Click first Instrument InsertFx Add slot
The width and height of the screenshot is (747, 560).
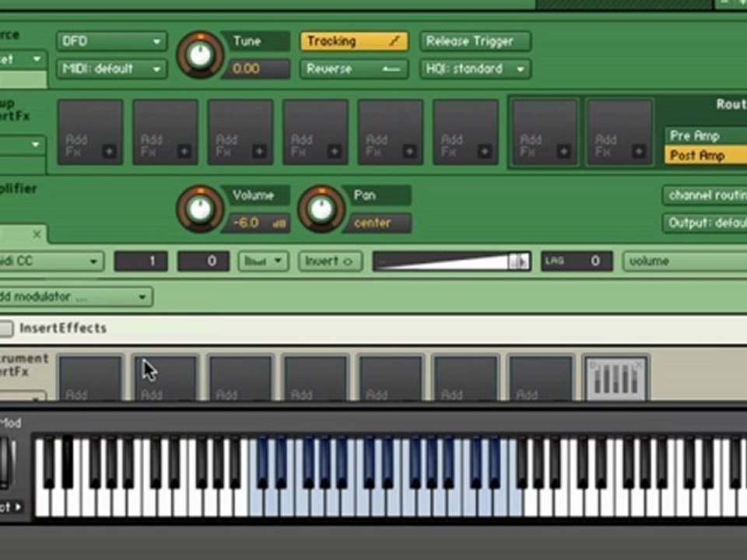(90, 379)
